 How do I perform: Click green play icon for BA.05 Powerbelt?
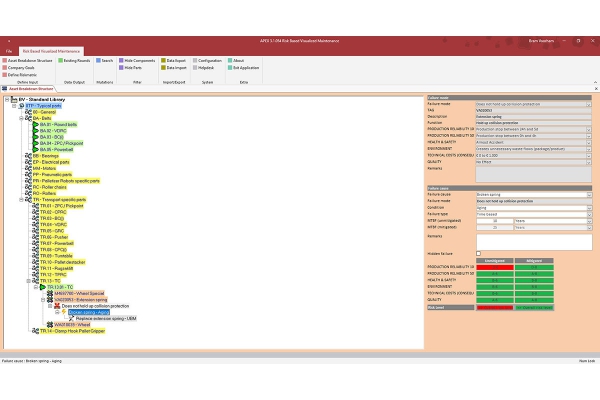click(36, 149)
